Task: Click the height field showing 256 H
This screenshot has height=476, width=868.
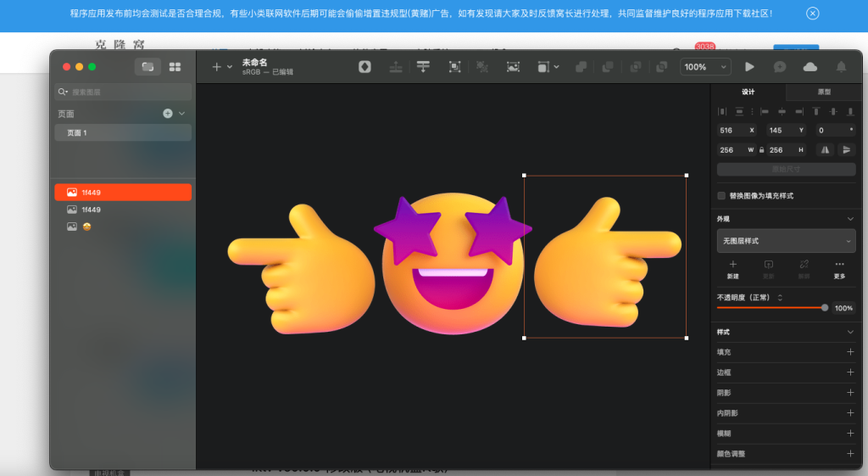Action: coord(786,150)
